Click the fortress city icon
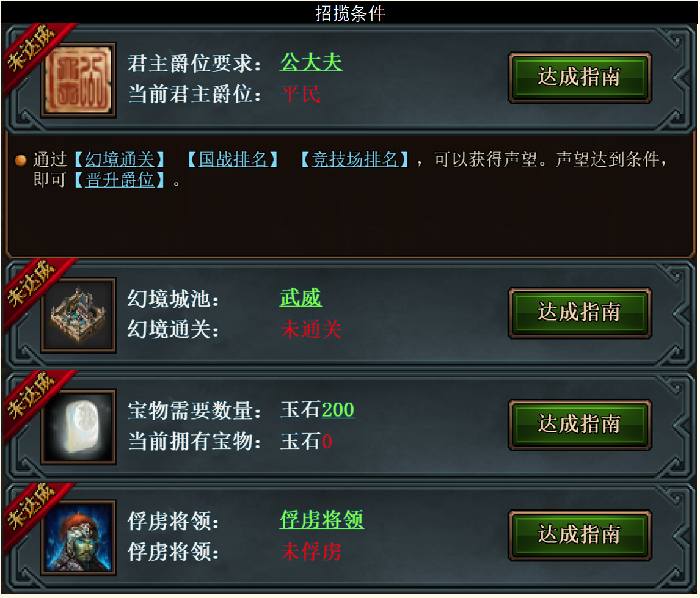700x598 pixels. click(78, 315)
